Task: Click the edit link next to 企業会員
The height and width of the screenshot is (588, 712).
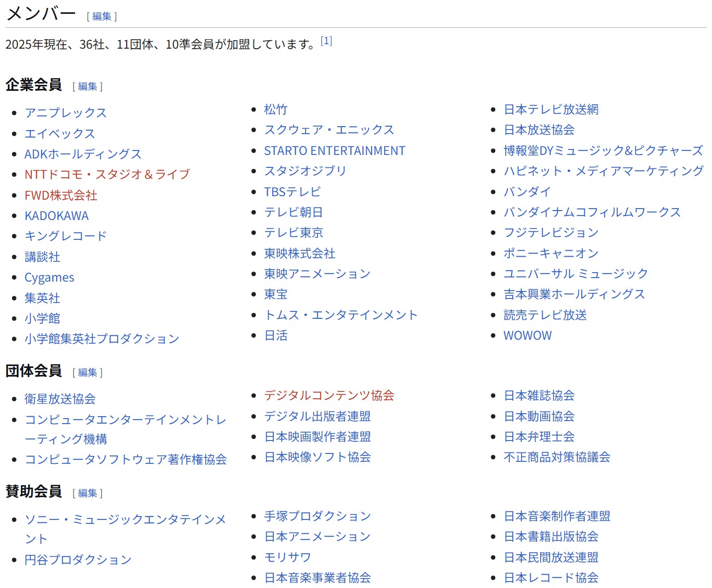Action: (x=87, y=86)
